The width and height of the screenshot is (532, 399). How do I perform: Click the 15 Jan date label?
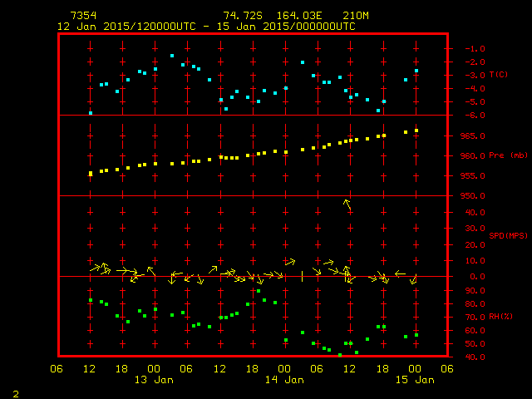[414, 380]
